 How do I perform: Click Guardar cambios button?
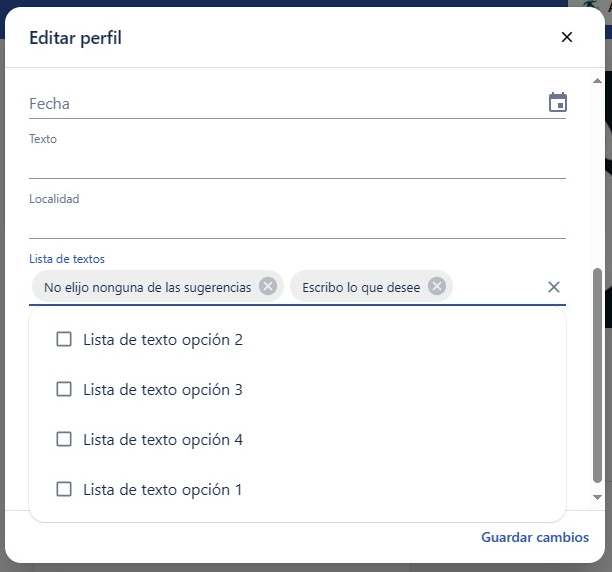[x=535, y=537]
